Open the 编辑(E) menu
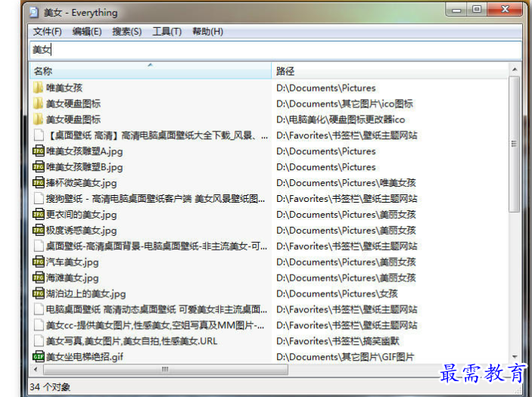The image size is (532, 397). pos(87,32)
